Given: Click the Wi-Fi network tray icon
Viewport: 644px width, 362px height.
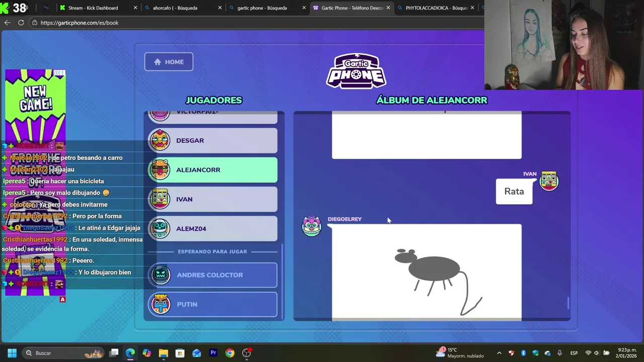Looking at the screenshot, I should point(588,353).
